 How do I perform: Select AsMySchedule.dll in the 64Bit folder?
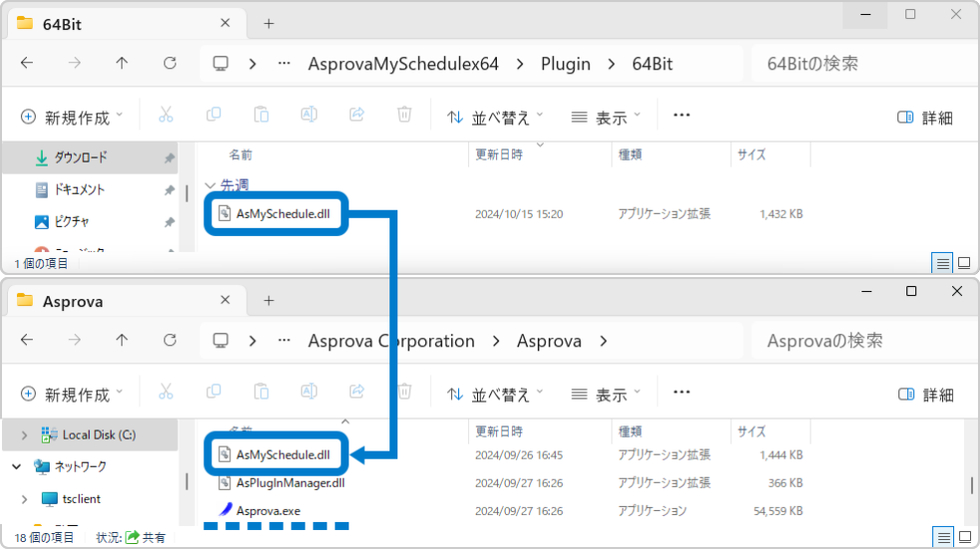[x=283, y=214]
